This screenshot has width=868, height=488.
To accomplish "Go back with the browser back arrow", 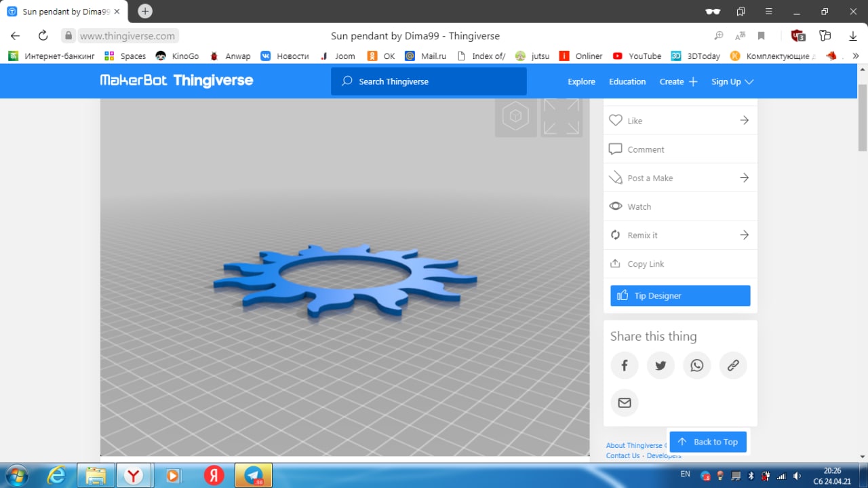I will pyautogui.click(x=15, y=36).
